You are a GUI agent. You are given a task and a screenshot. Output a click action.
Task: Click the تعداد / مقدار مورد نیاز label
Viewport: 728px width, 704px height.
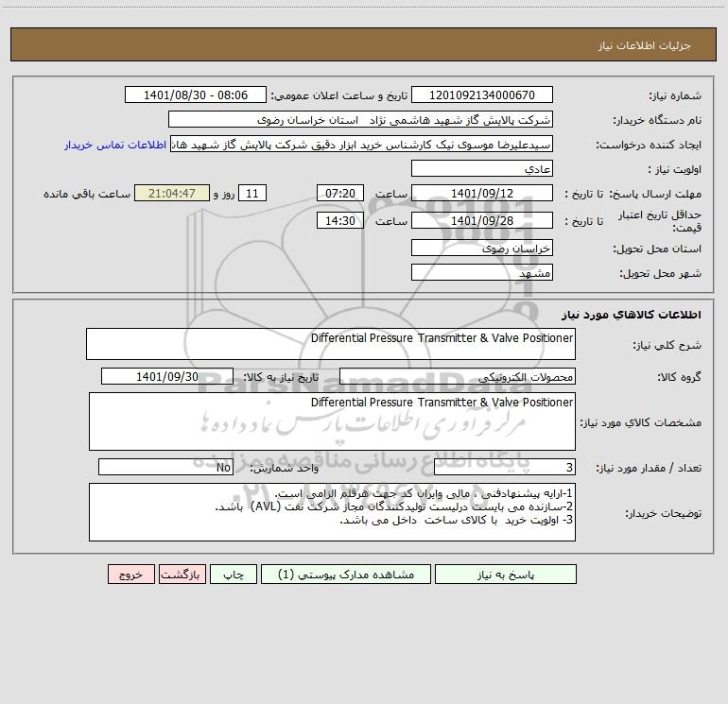tap(649, 468)
